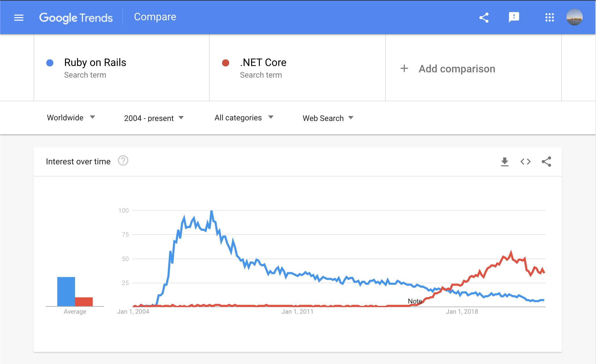596x364 pixels.
Task: Toggle the .NET Core search term card
Action: (263, 62)
